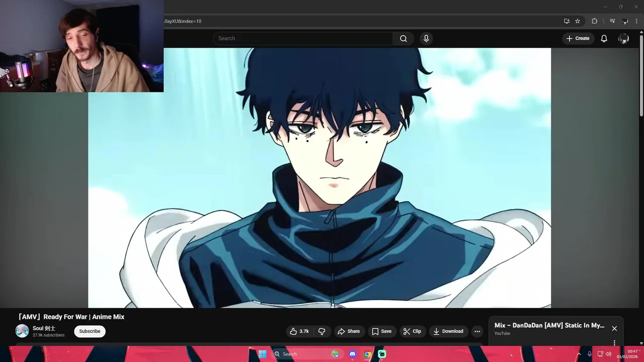The width and height of the screenshot is (644, 362).
Task: Click the video player to pause
Action: [319, 178]
